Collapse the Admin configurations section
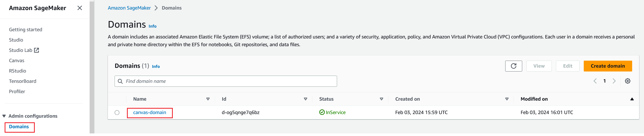The width and height of the screenshot is (644, 136). tap(4, 116)
